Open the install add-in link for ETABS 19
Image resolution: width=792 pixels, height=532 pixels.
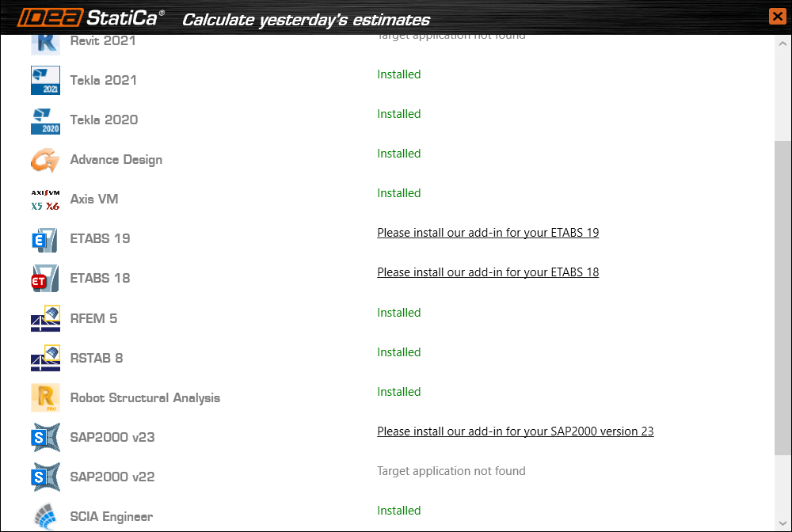pyautogui.click(x=488, y=233)
